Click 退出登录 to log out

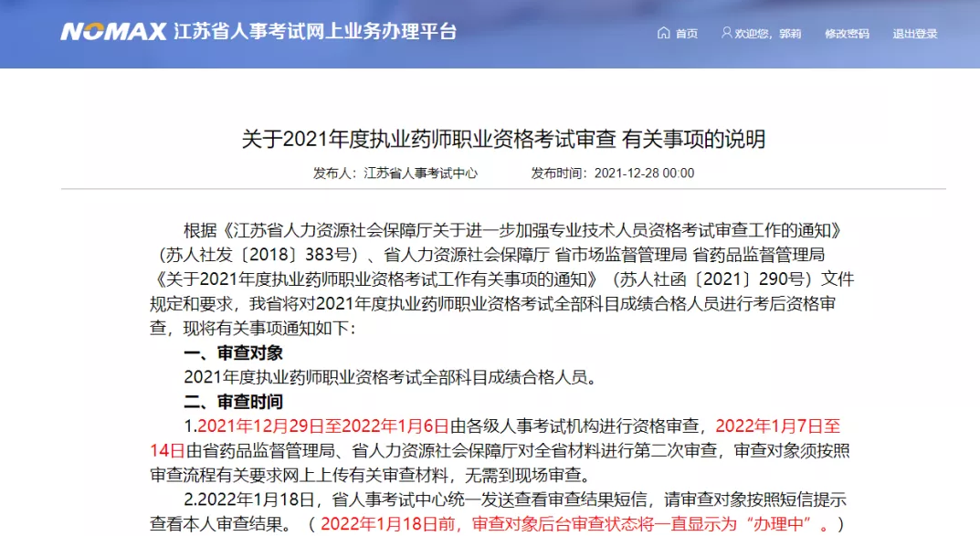(x=915, y=34)
